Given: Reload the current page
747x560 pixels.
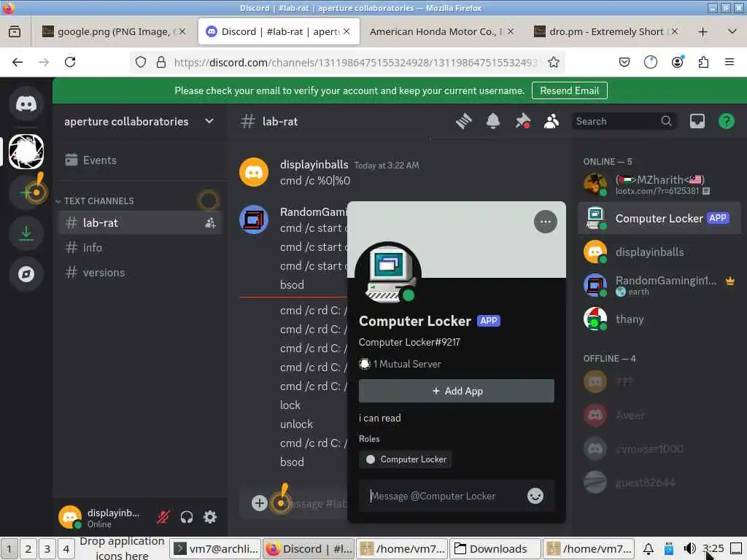Looking at the screenshot, I should [70, 62].
